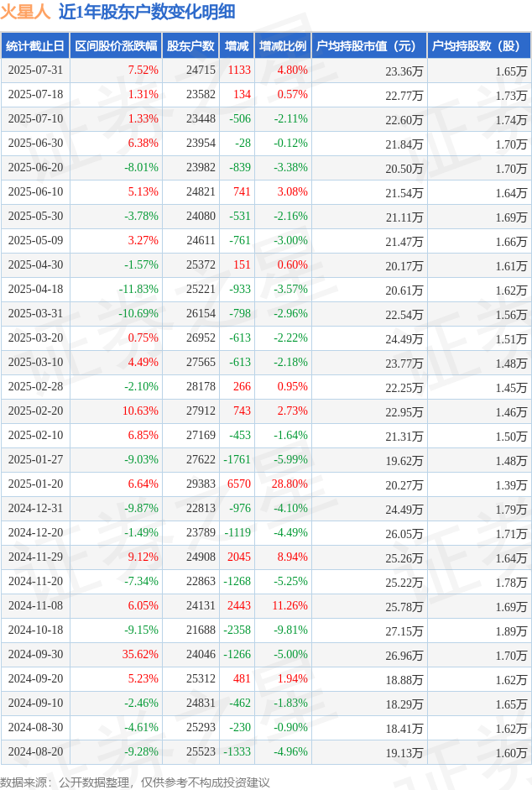Viewport: 532px width, 790px height.
Task: Select the 2025-01-20 date cell
Action: pos(35,484)
